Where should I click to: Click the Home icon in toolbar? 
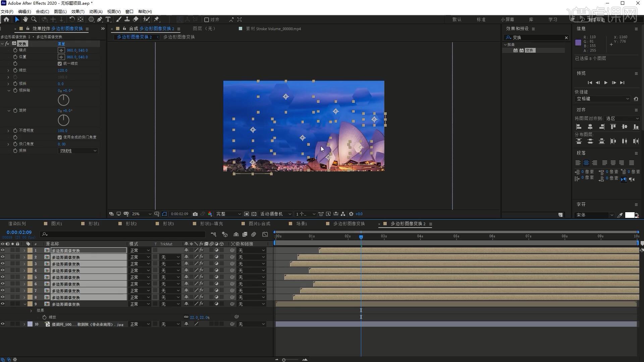(x=6, y=19)
